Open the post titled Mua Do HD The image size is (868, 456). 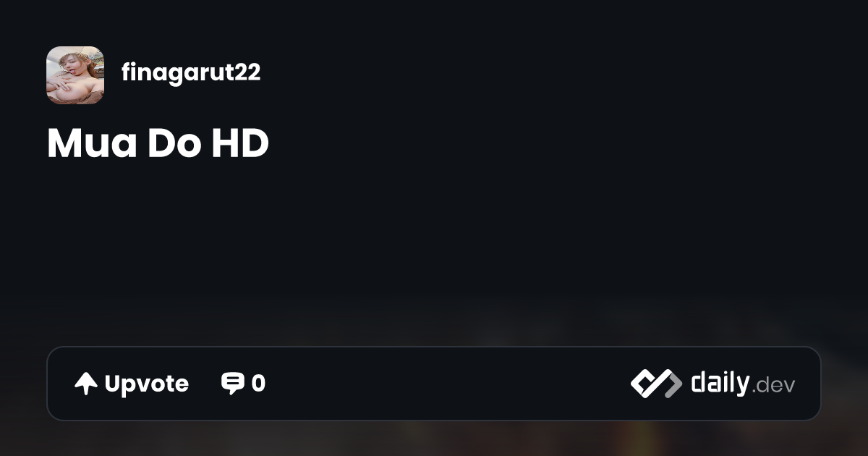click(x=158, y=144)
